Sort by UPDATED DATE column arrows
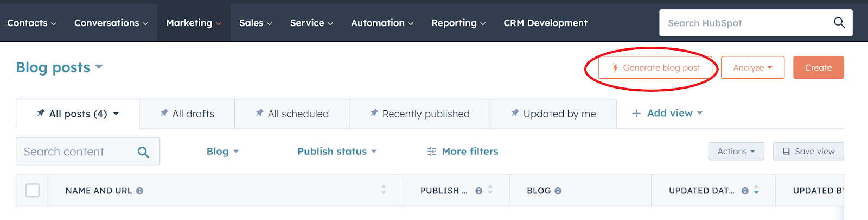The image size is (868, 220). 756,190
